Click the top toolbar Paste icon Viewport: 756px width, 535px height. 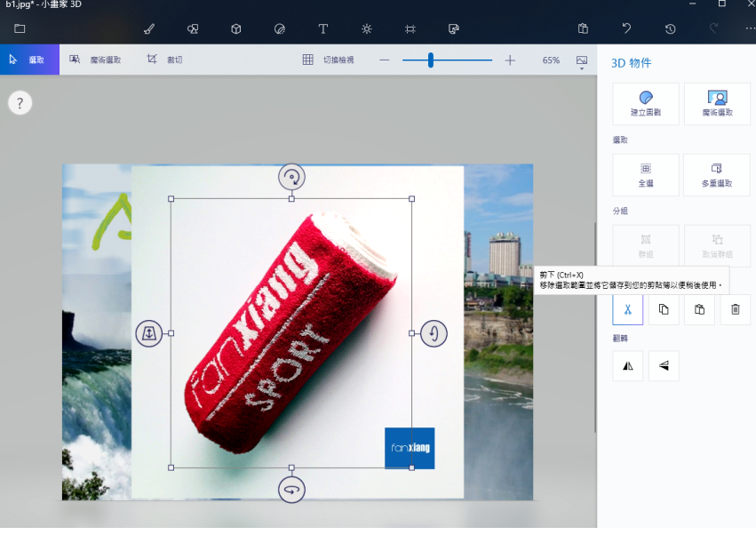pos(583,28)
